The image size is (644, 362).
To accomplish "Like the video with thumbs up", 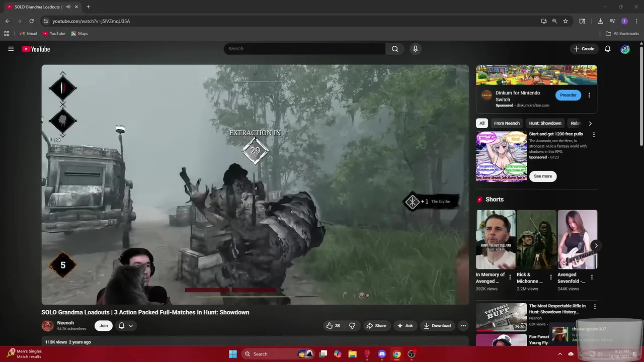I will tap(333, 326).
